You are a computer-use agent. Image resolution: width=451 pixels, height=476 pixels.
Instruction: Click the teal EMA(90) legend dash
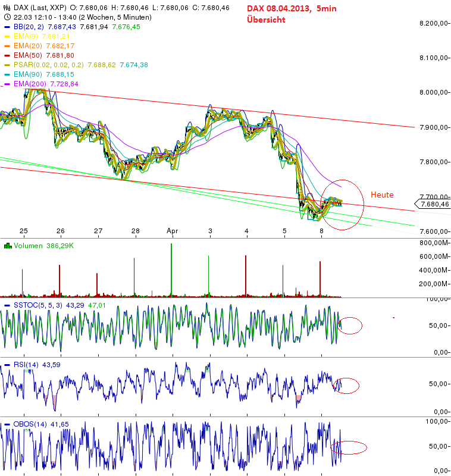point(7,74)
